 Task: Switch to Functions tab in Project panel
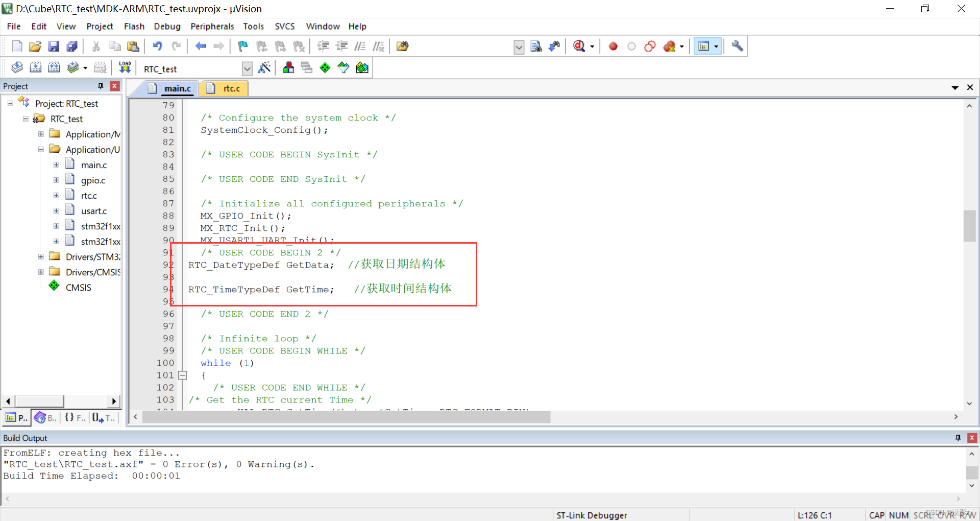75,418
